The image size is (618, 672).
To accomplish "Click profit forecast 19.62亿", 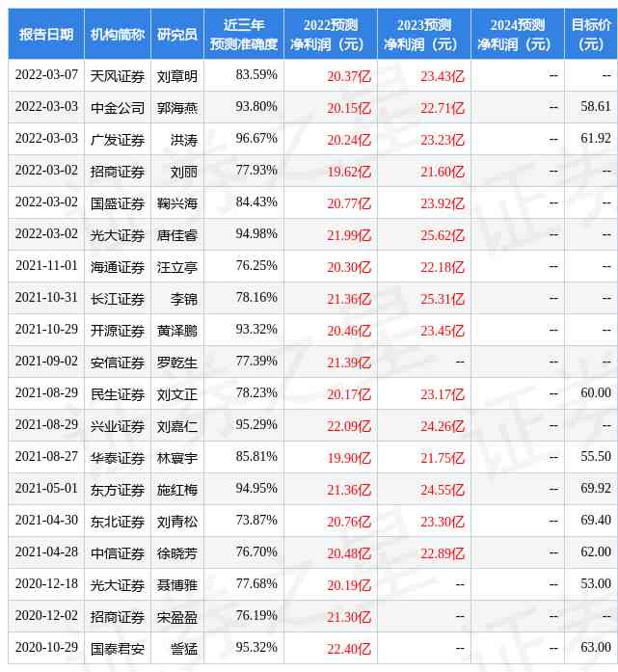I will pyautogui.click(x=349, y=172).
